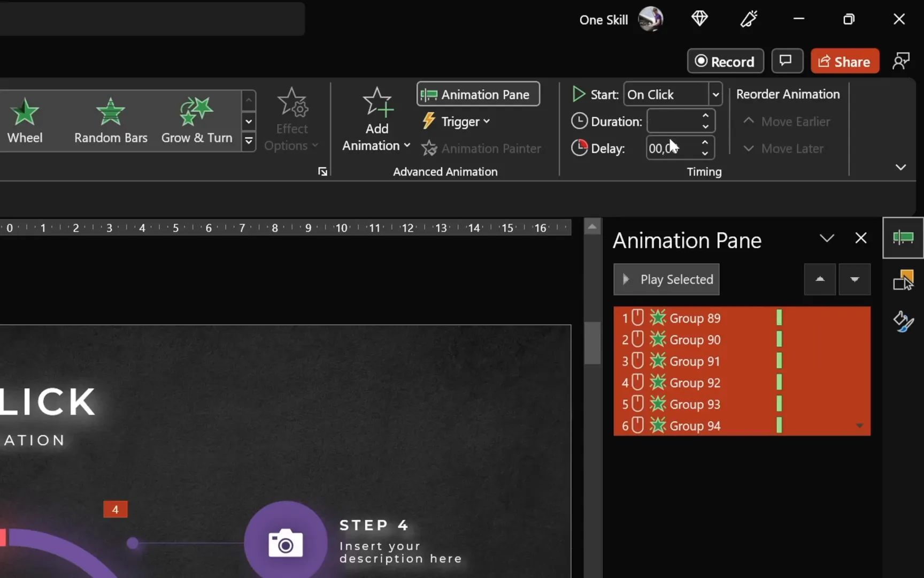This screenshot has height=578, width=924.
Task: Open the Start timing dropdown
Action: click(715, 95)
